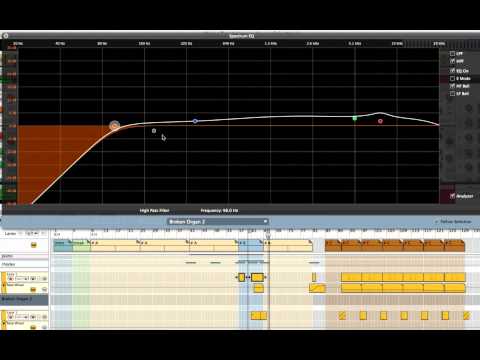Toggle the HF Bell checkbox

point(452,86)
